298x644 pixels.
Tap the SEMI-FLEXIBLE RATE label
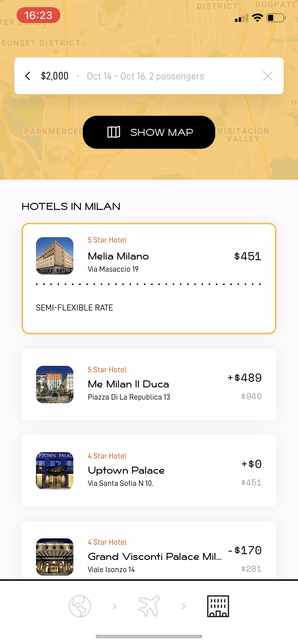pyautogui.click(x=74, y=308)
